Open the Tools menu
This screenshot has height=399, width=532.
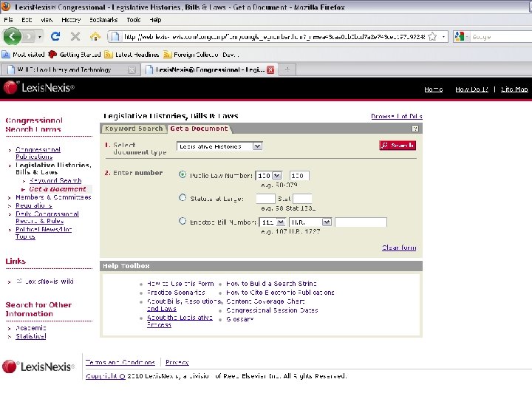click(x=133, y=20)
